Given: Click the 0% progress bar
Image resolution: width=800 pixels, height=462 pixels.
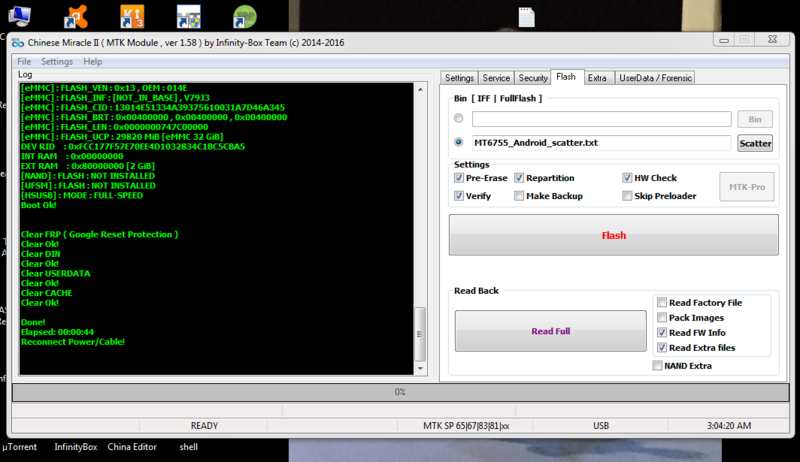Looking at the screenshot, I should (401, 392).
